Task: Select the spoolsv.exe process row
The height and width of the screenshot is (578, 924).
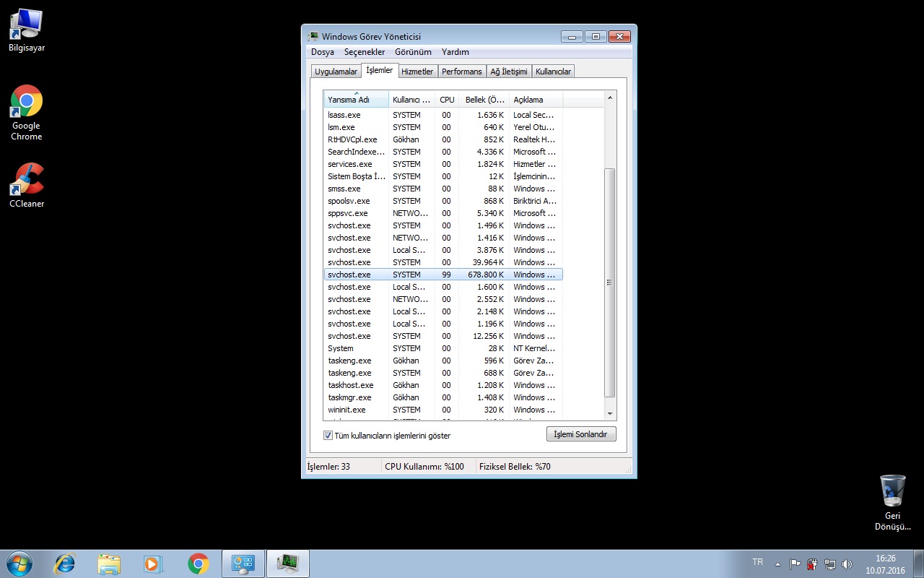Action: click(x=443, y=201)
